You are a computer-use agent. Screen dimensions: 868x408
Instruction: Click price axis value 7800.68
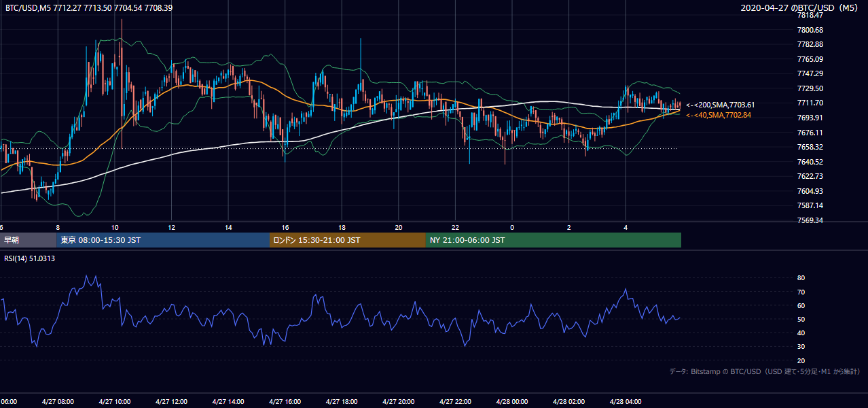tap(810, 30)
